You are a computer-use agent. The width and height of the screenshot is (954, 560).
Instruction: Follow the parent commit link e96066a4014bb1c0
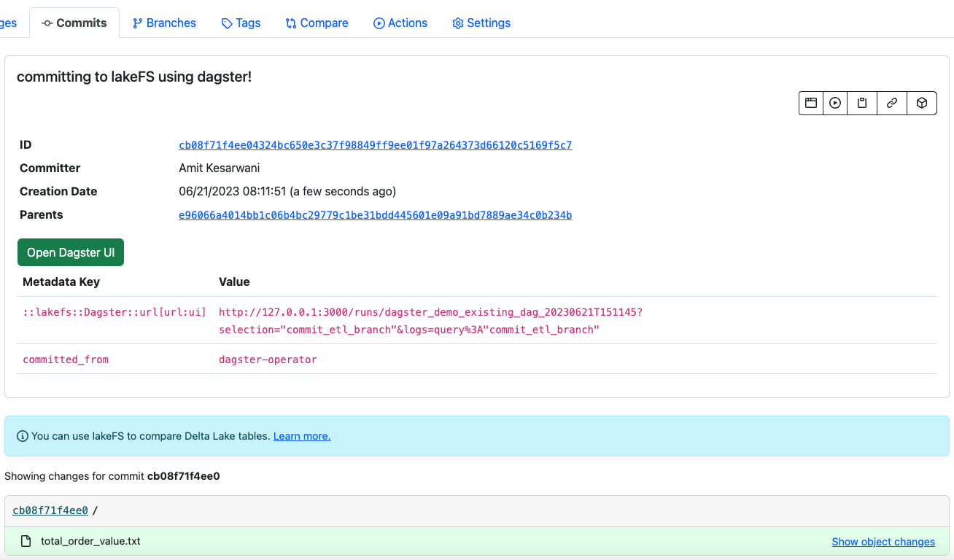(x=376, y=215)
